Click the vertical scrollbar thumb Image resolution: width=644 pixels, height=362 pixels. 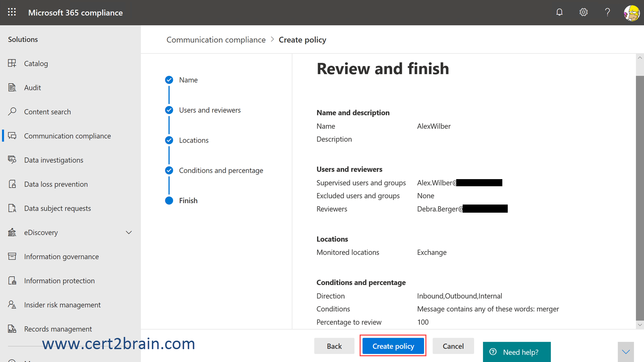pyautogui.click(x=640, y=198)
